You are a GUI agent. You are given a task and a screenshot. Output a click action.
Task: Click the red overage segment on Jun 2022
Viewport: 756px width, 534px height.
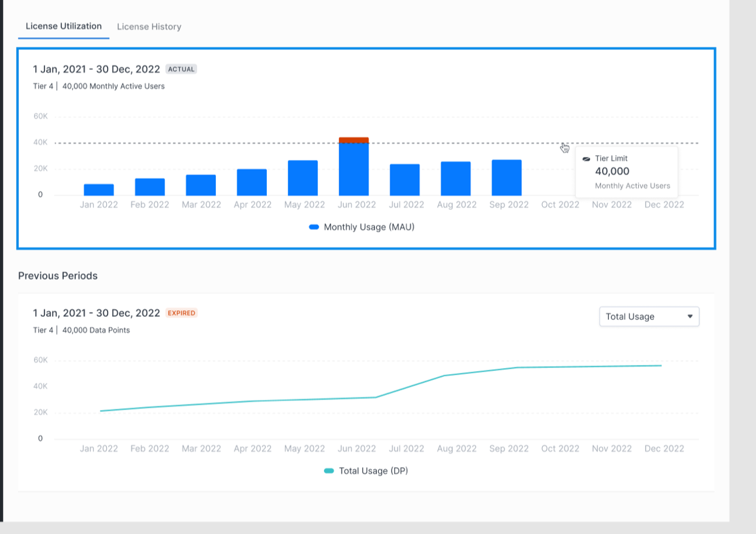coord(354,140)
